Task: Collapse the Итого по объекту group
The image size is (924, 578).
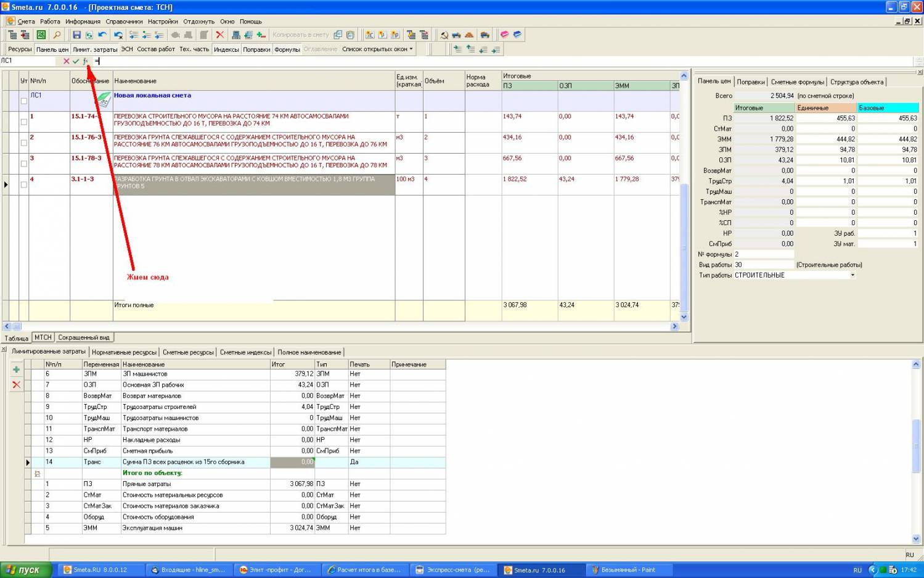Action: click(38, 474)
